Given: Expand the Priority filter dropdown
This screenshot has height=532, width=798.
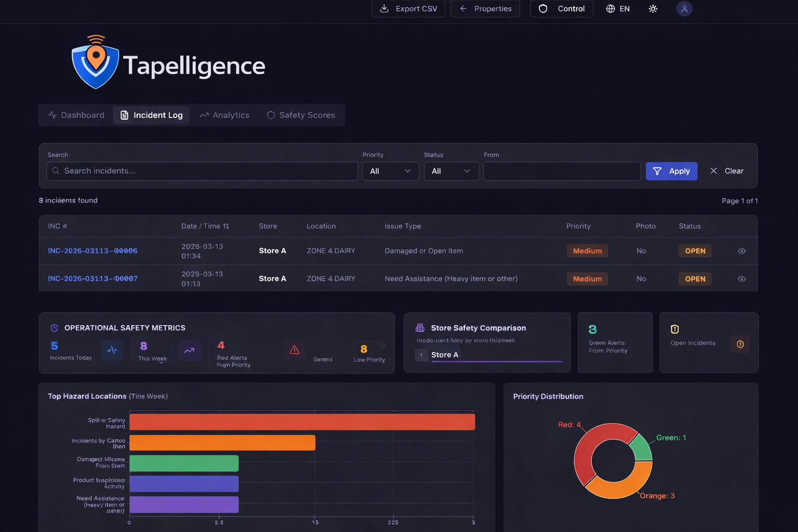Looking at the screenshot, I should [x=391, y=171].
